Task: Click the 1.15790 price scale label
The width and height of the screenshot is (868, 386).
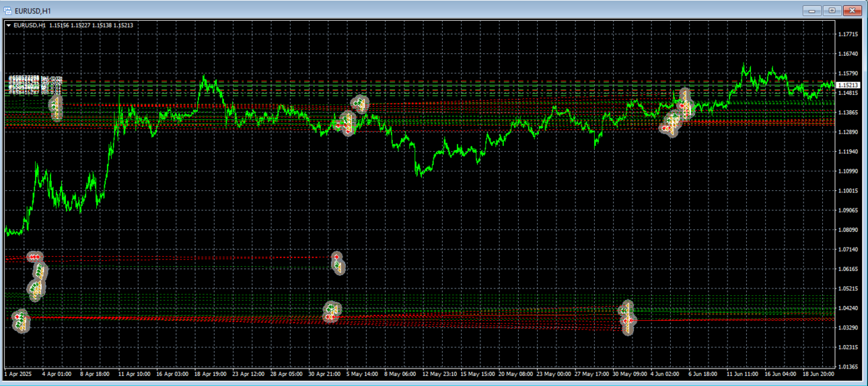Action: tap(849, 73)
